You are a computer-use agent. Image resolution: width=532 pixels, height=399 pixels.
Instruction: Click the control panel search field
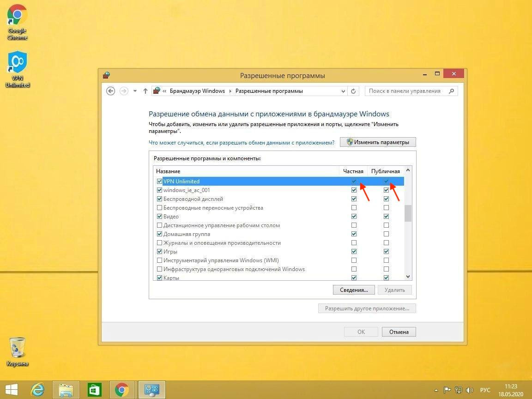click(406, 91)
